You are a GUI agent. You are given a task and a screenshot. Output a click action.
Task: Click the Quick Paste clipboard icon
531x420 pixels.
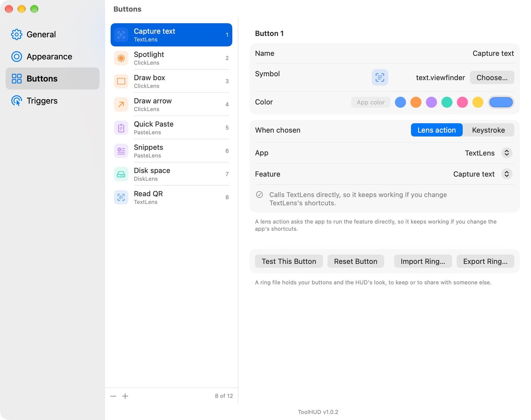pos(121,128)
